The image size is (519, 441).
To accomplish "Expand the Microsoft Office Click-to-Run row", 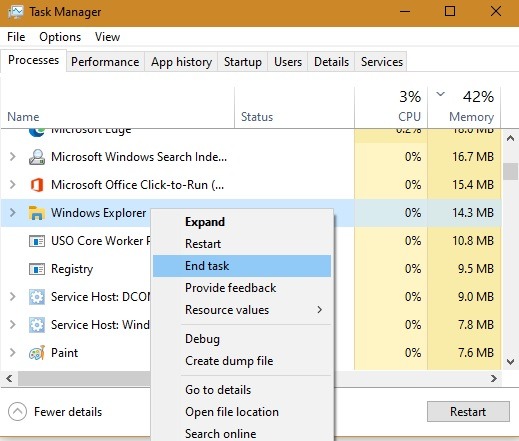I will pyautogui.click(x=13, y=185).
